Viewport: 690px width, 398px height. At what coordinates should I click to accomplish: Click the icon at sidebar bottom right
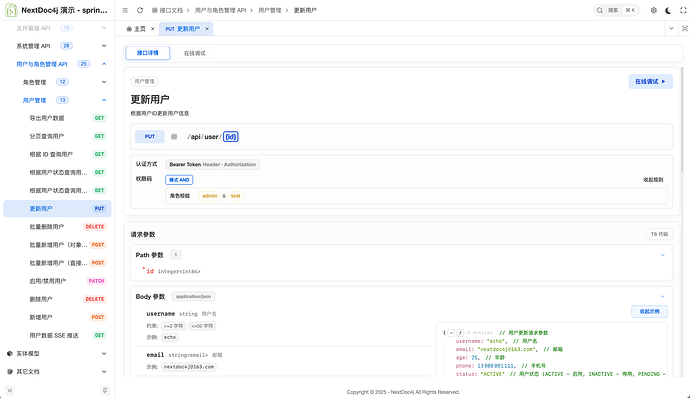pyautogui.click(x=105, y=391)
